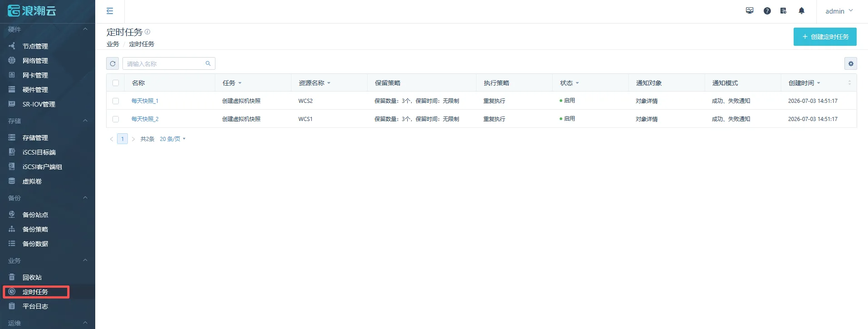Screen dimensions: 868x329
Task: Open the 每天快照_1 task link
Action: coord(145,101)
